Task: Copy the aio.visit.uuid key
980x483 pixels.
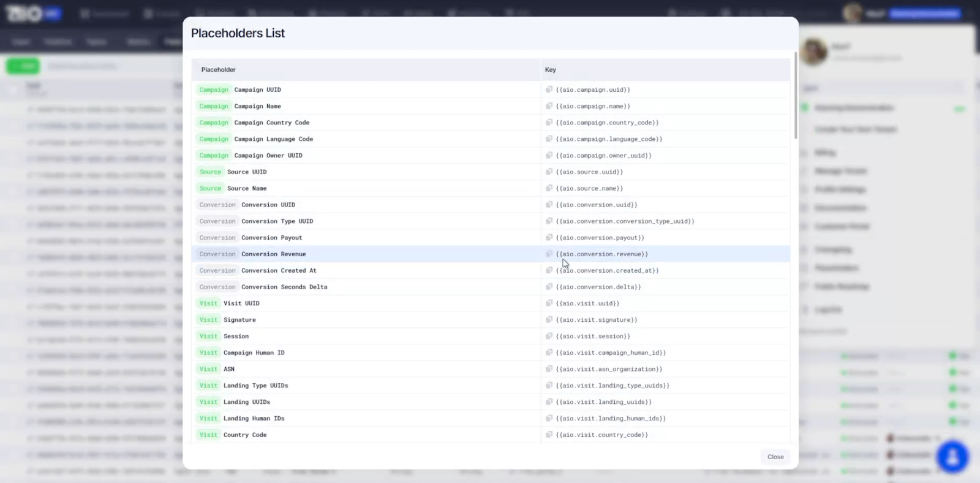Action: tap(549, 303)
